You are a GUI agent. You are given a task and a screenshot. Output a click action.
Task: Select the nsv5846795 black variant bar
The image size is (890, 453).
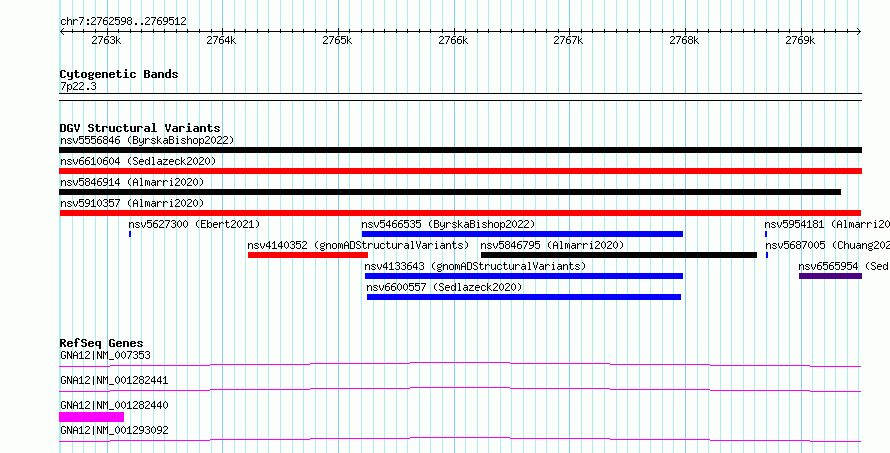point(619,255)
